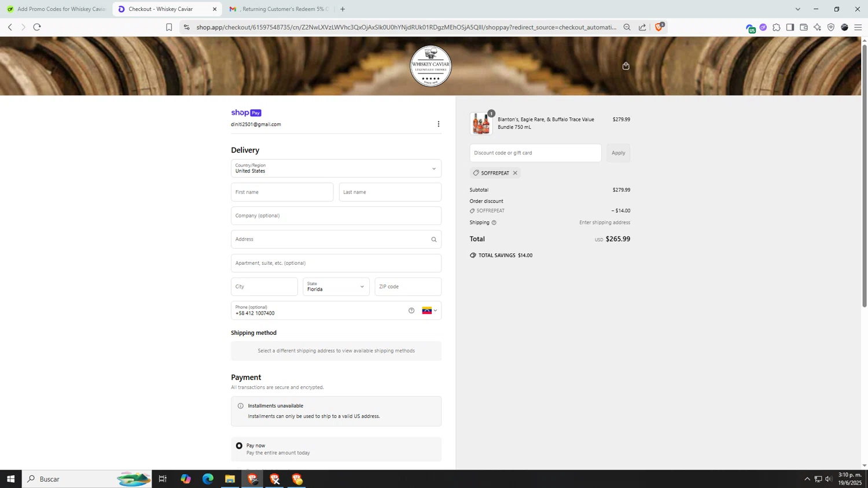The width and height of the screenshot is (868, 488).
Task: Open the browser tab list chevron
Action: pos(797,9)
